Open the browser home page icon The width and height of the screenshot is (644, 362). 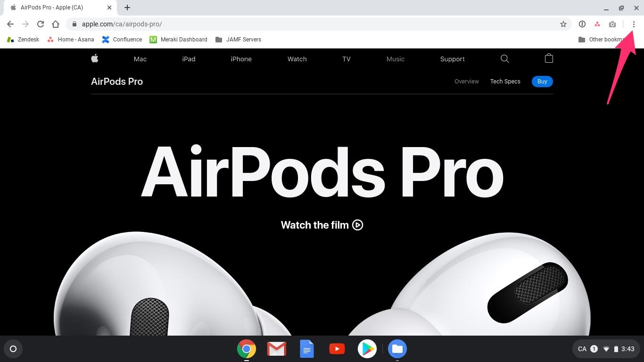coord(56,24)
